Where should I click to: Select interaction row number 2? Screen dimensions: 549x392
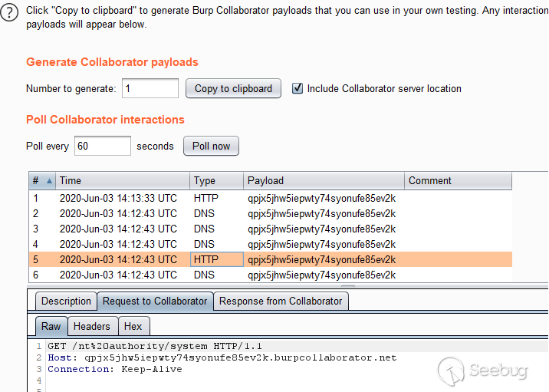(x=271, y=214)
